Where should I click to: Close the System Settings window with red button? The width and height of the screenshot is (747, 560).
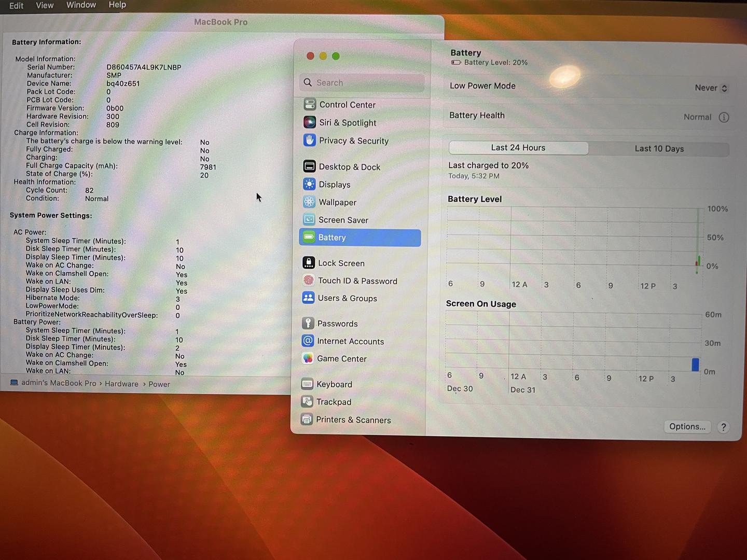[x=310, y=56]
